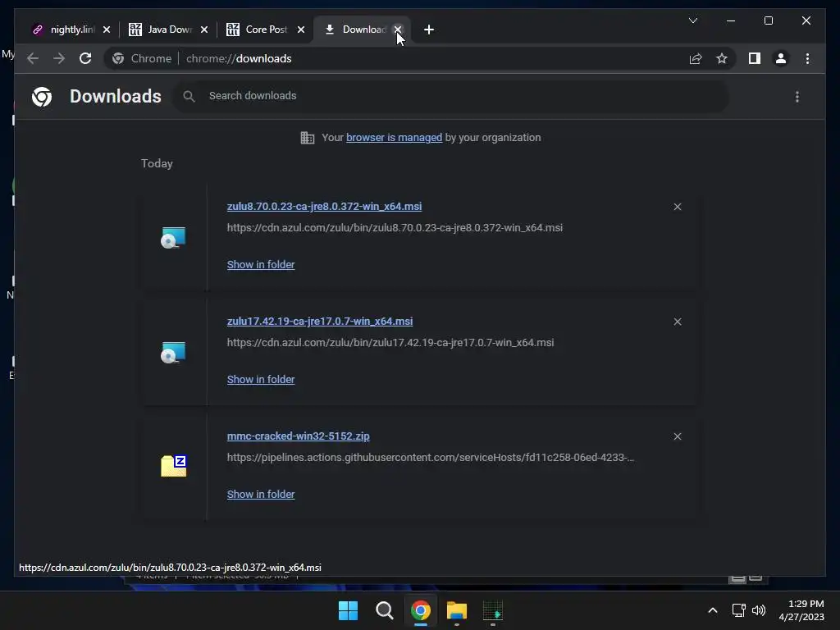Click the Chrome logo beside Downloads
Image resolution: width=840 pixels, height=630 pixels.
coord(42,97)
